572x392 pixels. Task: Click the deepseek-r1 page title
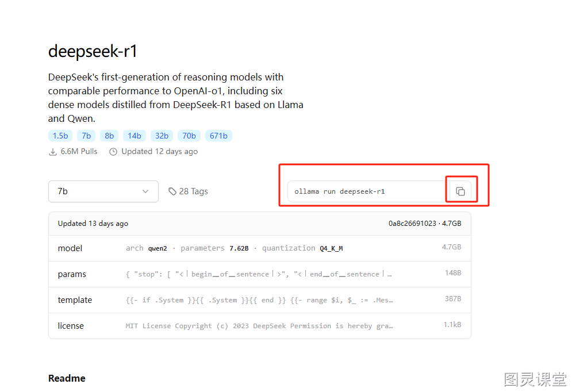93,51
